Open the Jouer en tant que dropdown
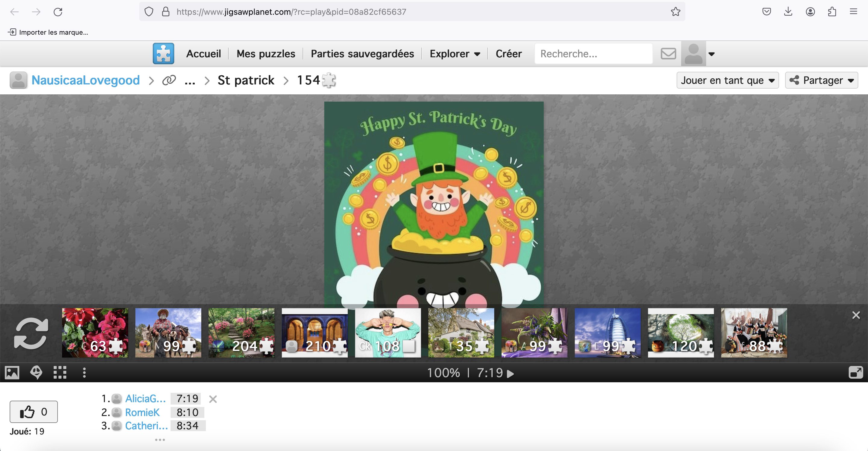Viewport: 868px width, 451px height. [x=728, y=80]
